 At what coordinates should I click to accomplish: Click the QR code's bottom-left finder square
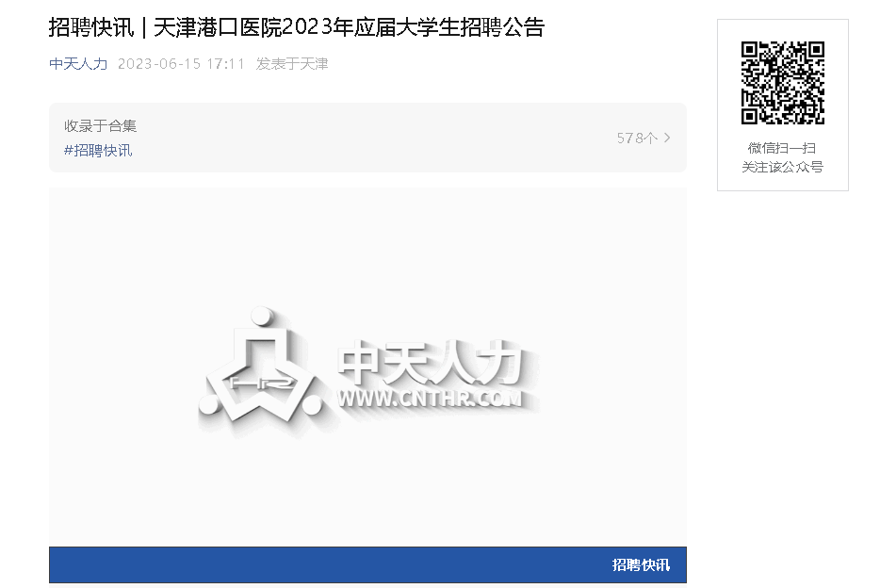click(x=750, y=115)
